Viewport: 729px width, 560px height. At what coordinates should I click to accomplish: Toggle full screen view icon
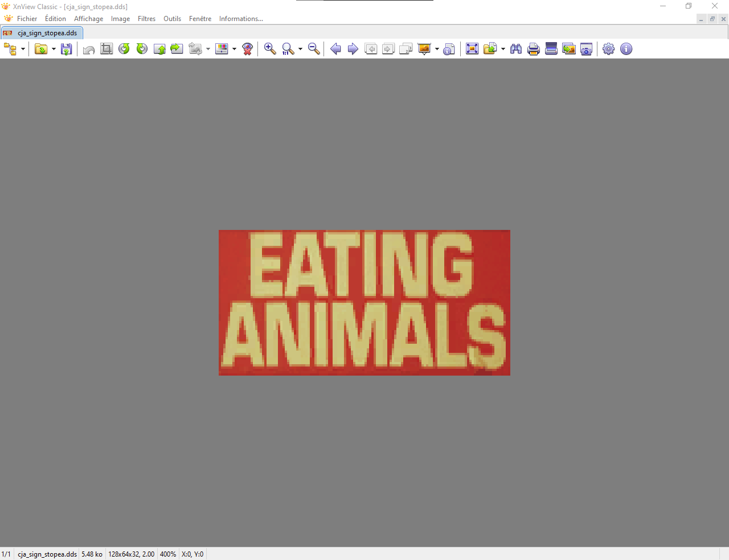[472, 49]
